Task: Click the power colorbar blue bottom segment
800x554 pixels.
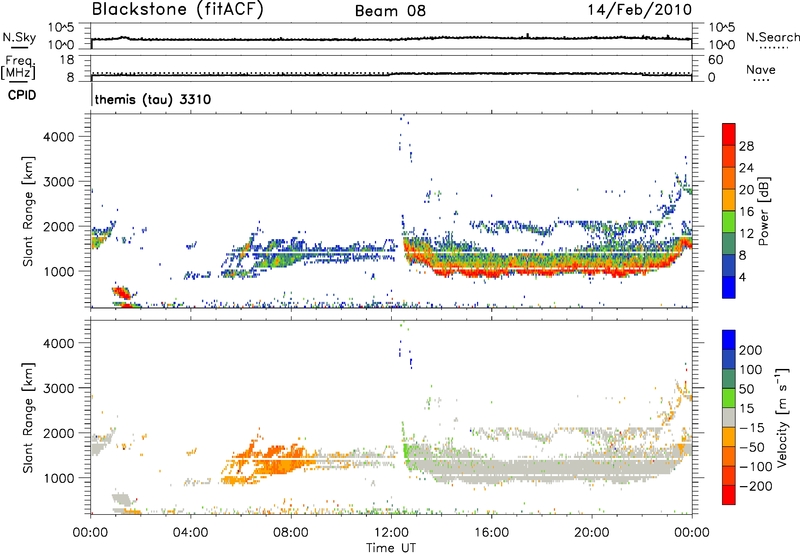Action: [x=729, y=287]
